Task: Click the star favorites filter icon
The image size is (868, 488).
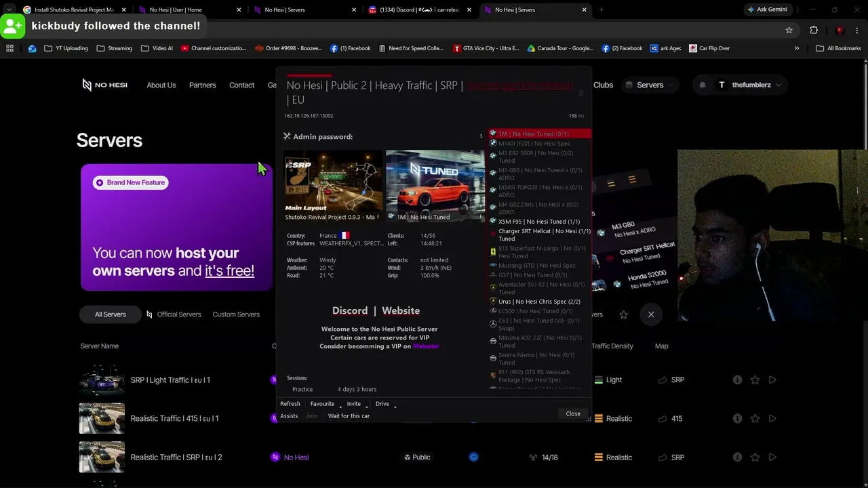Action: [623, 314]
